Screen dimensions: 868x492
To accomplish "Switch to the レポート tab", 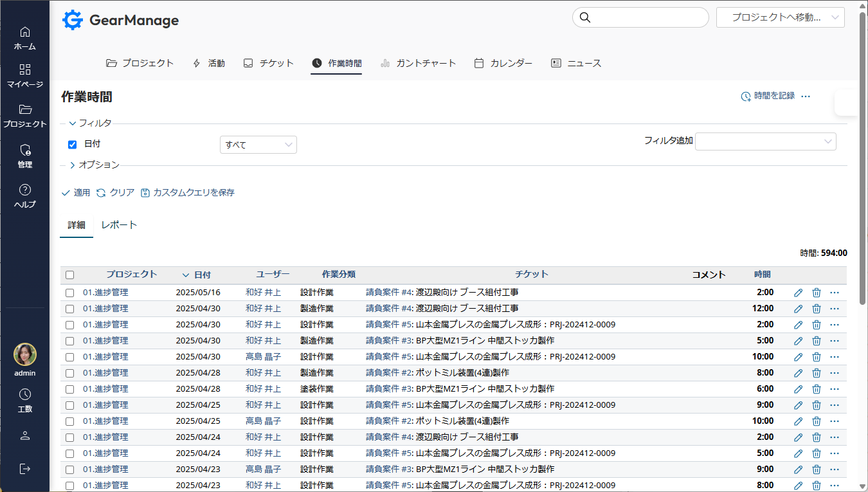I will [119, 225].
